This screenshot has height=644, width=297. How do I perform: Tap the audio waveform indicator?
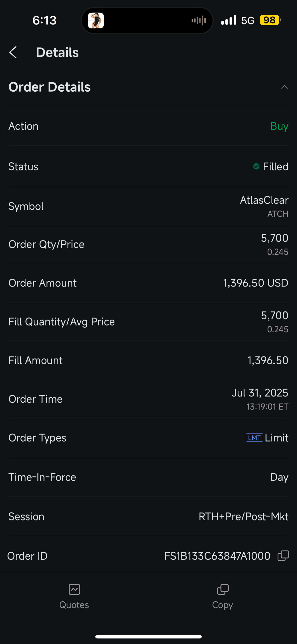tap(199, 20)
